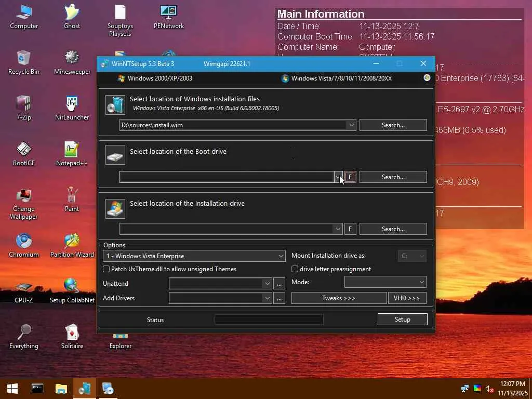Screen dimensions: 532x399
Task: Open the Mode dropdown
Action: [385, 282]
